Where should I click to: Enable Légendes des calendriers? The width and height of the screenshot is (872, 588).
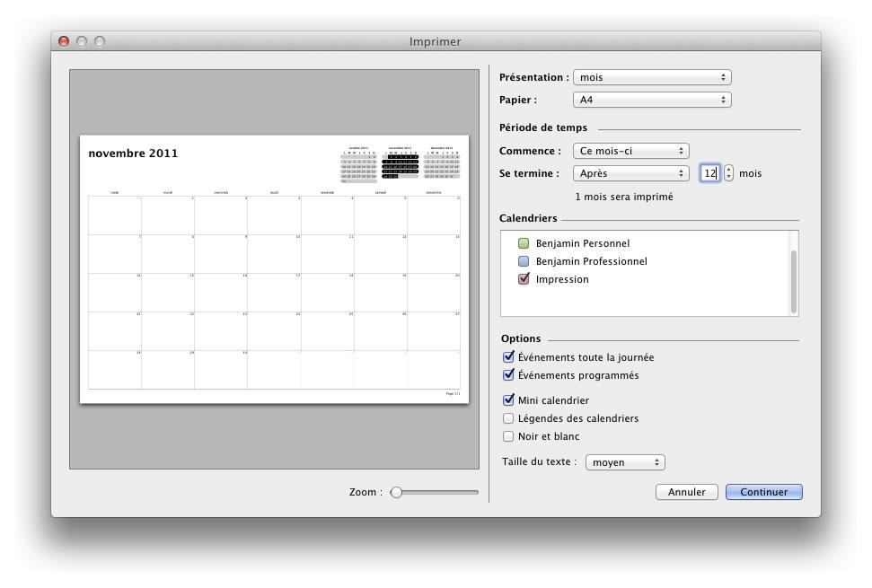506,418
